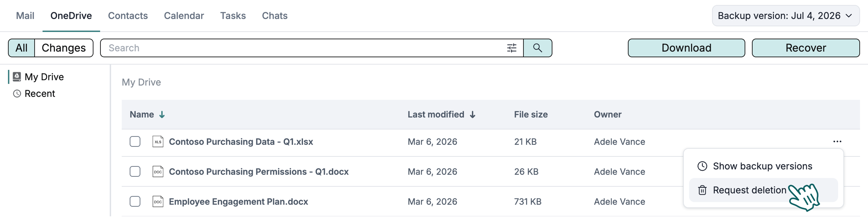Expand the Backup version dropdown
The image size is (868, 219).
[786, 16]
